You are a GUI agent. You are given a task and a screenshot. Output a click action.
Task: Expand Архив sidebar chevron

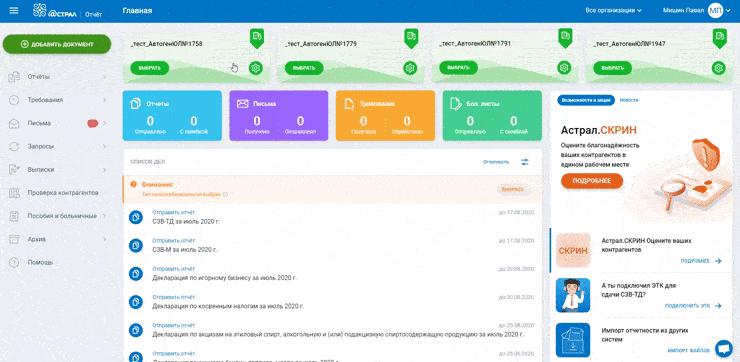104,239
